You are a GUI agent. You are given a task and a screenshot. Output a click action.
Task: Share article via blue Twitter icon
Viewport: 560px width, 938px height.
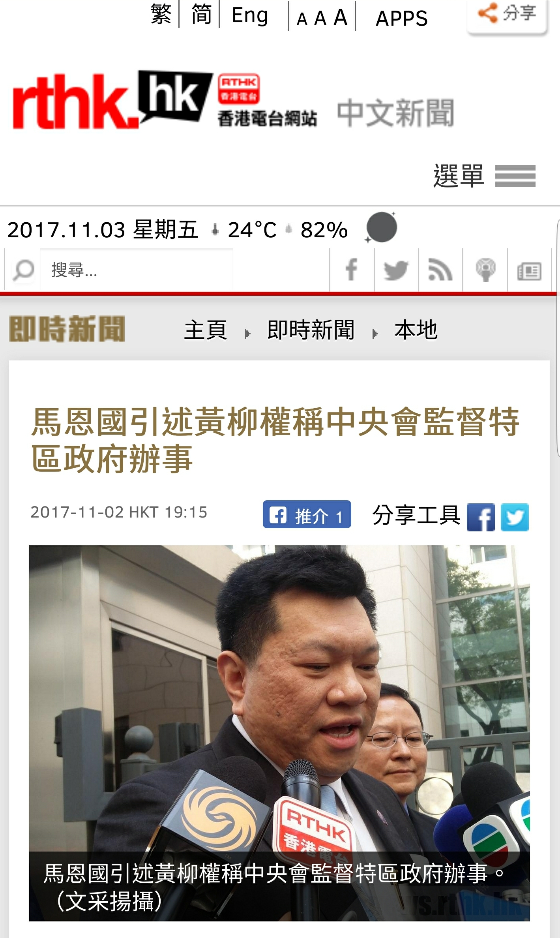pyautogui.click(x=515, y=517)
